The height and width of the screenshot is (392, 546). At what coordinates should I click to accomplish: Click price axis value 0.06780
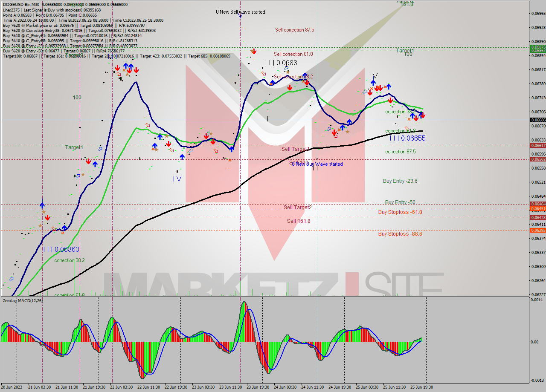[x=538, y=84]
